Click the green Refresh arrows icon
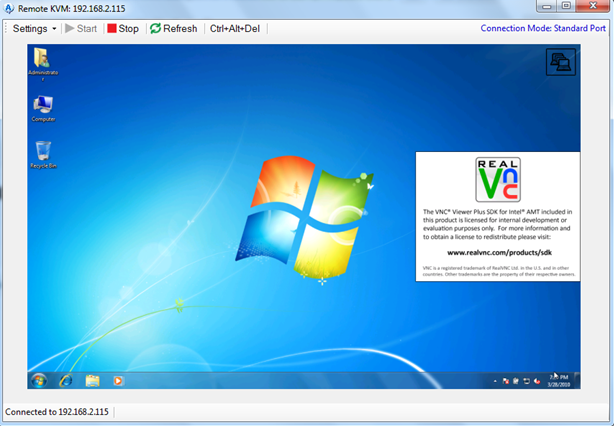 [x=155, y=28]
